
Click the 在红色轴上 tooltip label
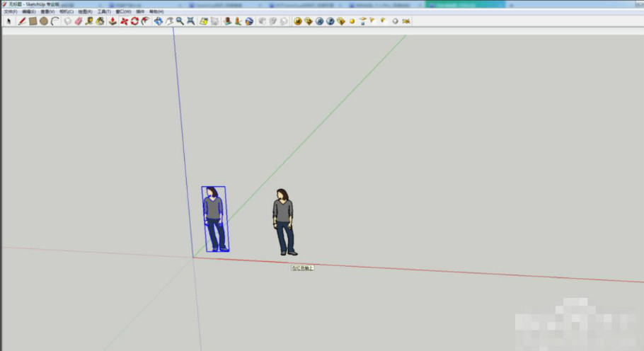tap(303, 268)
